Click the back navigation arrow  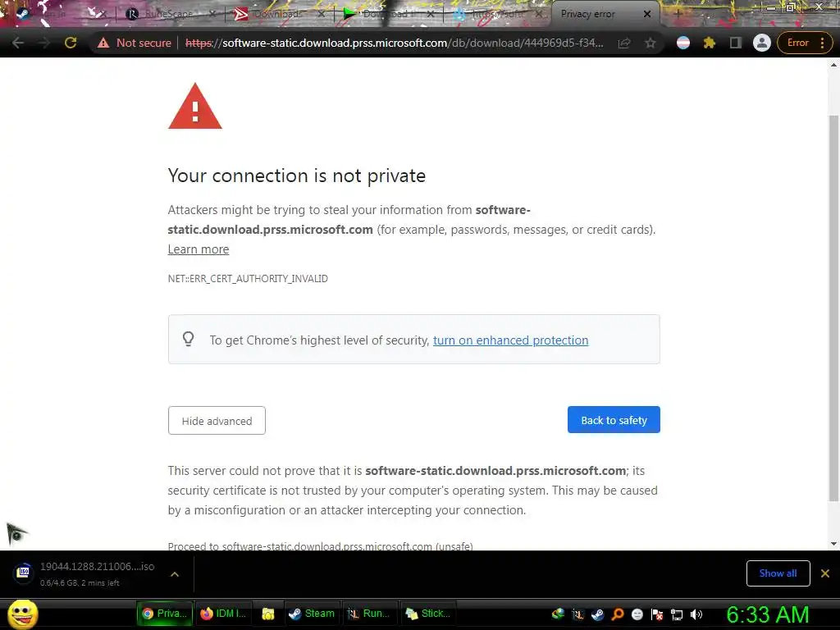pyautogui.click(x=18, y=43)
